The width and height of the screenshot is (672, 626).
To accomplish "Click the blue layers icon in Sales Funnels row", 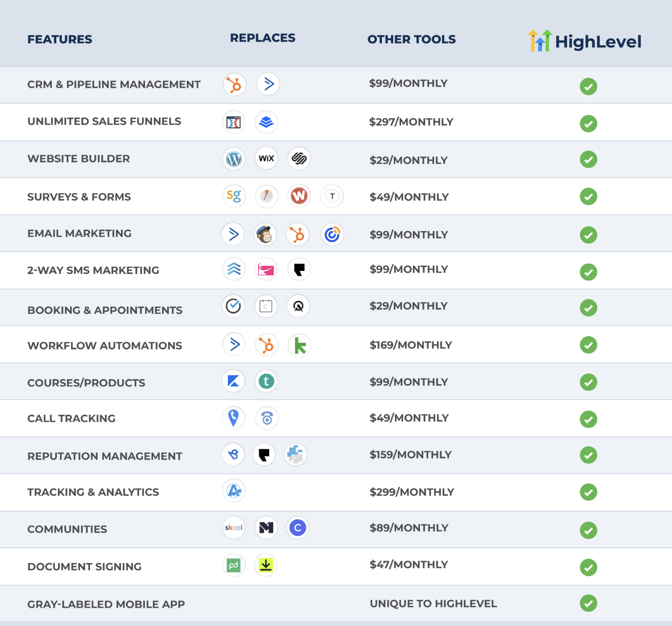I will click(267, 122).
